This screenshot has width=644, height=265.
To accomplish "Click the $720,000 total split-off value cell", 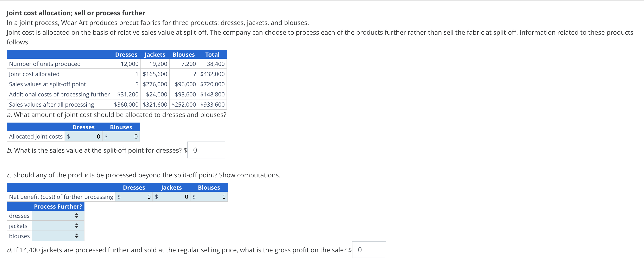I will click(212, 84).
